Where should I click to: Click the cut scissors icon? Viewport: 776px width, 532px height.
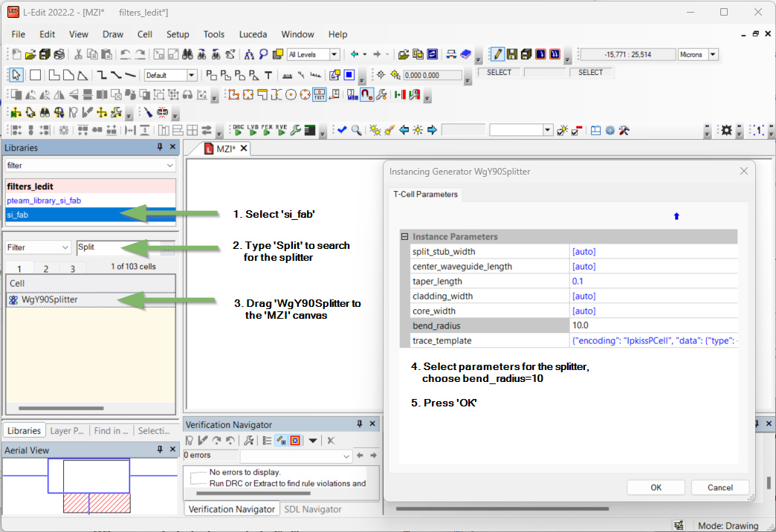pos(78,54)
